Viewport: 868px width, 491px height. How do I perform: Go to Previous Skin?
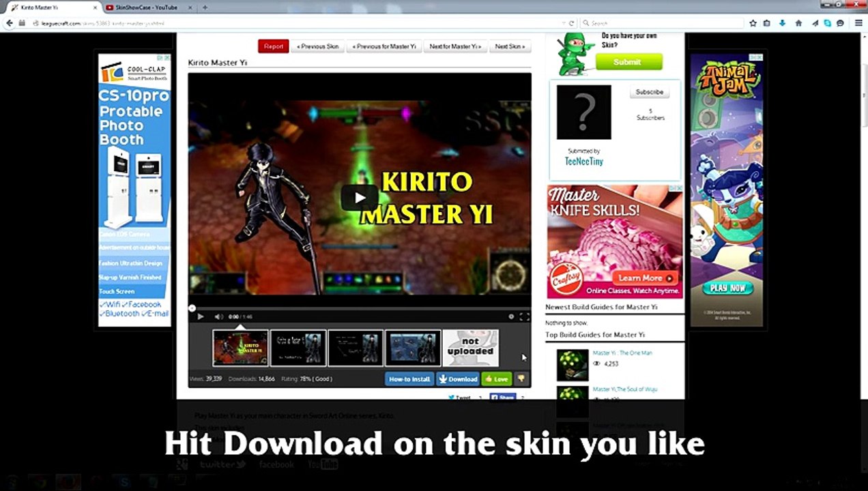(x=318, y=46)
